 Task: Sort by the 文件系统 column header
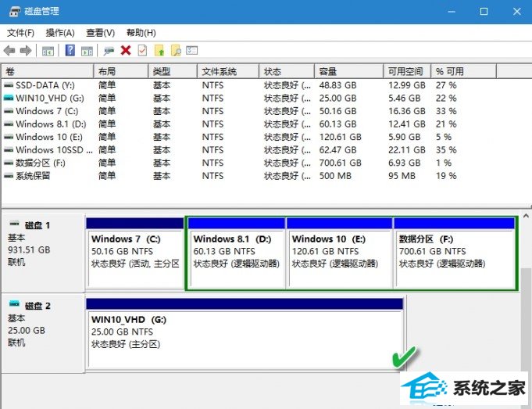[x=228, y=71]
